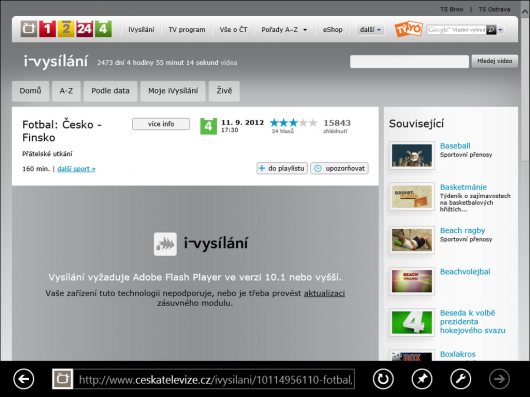This screenshot has height=397, width=530.
Task: Click the více info button
Action: [x=161, y=124]
